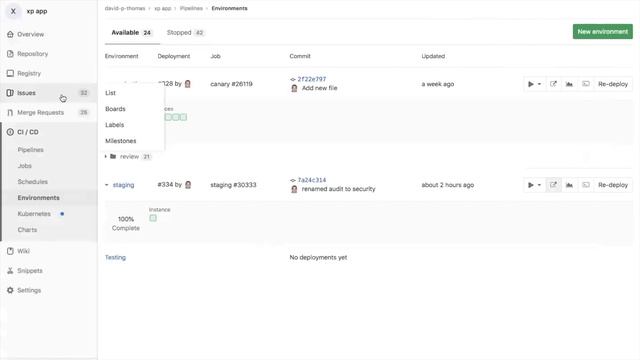Open the canary #26119 job link
The height and width of the screenshot is (360, 640).
point(231,84)
